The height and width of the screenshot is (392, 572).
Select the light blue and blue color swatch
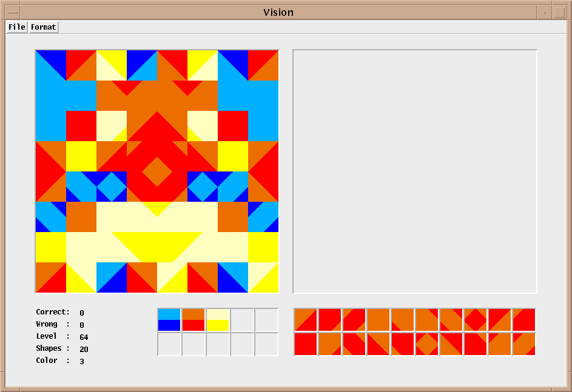[x=169, y=320]
